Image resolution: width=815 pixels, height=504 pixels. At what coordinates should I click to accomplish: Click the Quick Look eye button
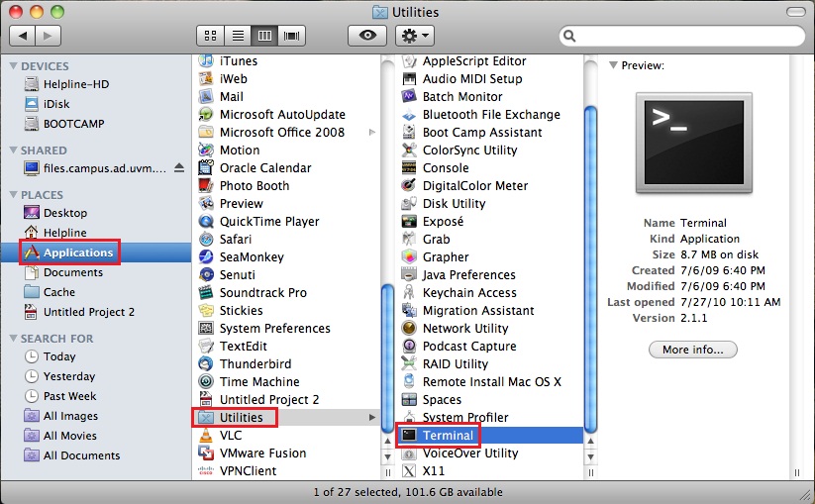[x=366, y=36]
